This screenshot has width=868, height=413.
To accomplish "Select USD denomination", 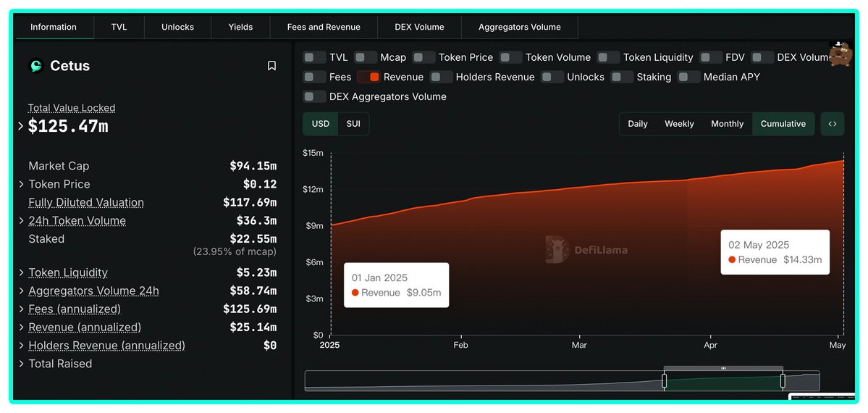I will [321, 124].
